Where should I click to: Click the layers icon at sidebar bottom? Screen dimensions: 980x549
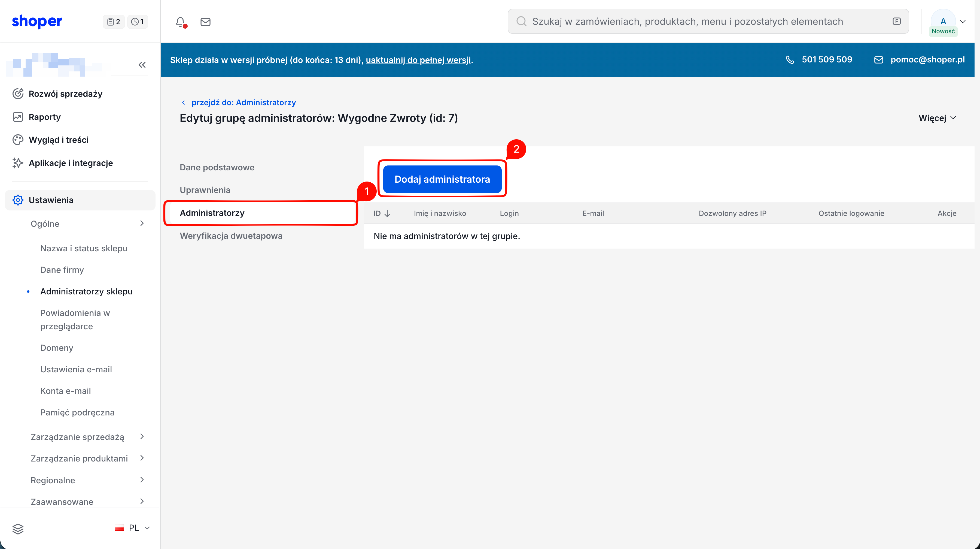pyautogui.click(x=18, y=529)
